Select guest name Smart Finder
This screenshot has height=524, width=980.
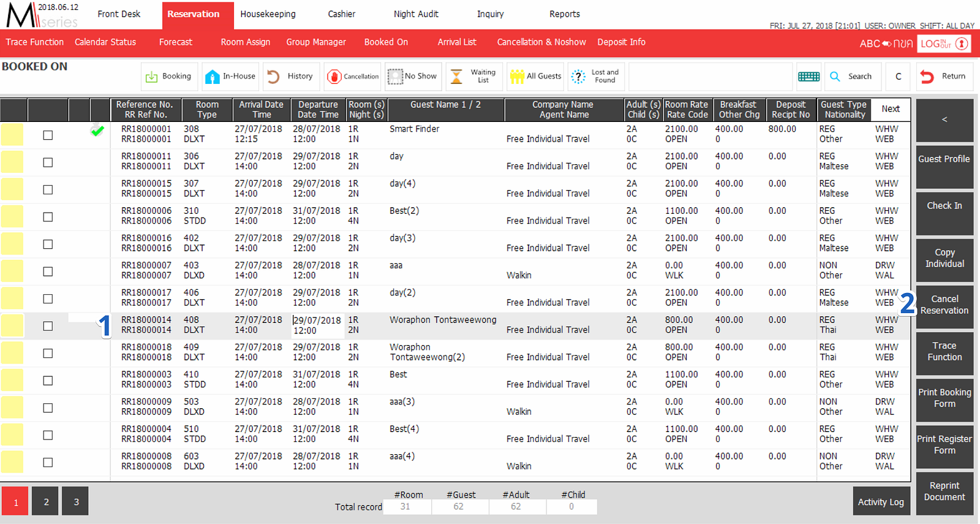click(x=415, y=129)
